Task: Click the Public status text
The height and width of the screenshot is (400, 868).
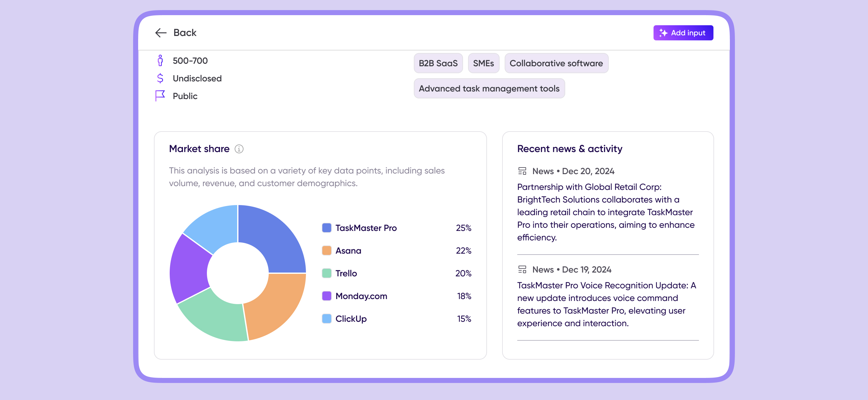Action: [x=185, y=96]
